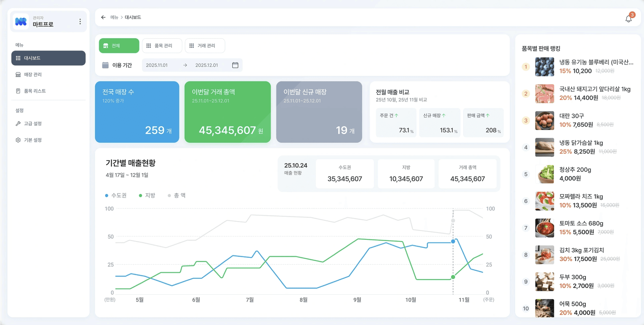Open 고급 설정 settings

48,124
